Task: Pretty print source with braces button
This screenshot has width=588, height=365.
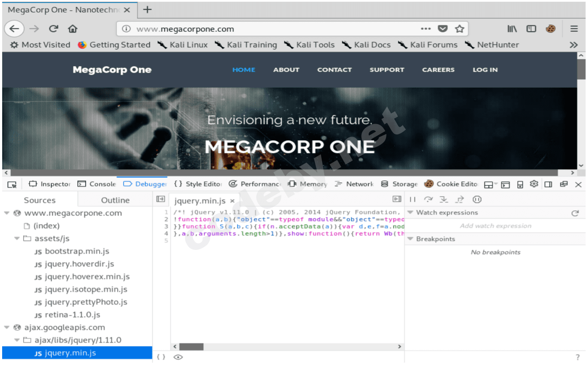Action: click(161, 357)
